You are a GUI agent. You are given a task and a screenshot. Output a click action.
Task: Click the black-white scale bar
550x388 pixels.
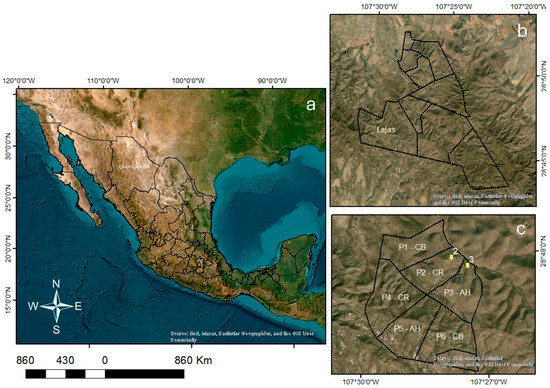(x=105, y=374)
